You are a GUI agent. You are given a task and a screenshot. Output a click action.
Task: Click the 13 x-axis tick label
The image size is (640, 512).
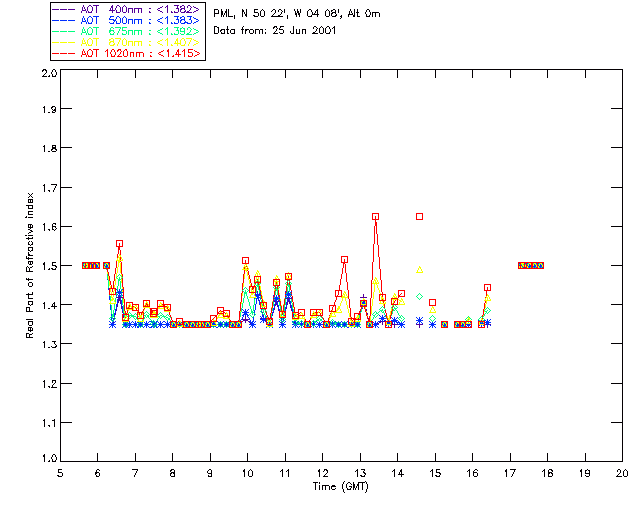[360, 473]
